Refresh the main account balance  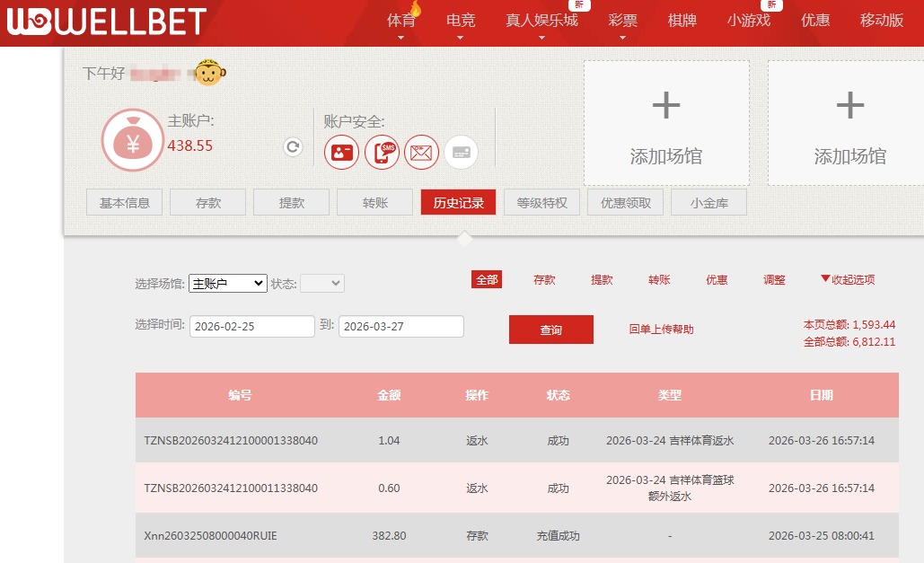tap(292, 146)
